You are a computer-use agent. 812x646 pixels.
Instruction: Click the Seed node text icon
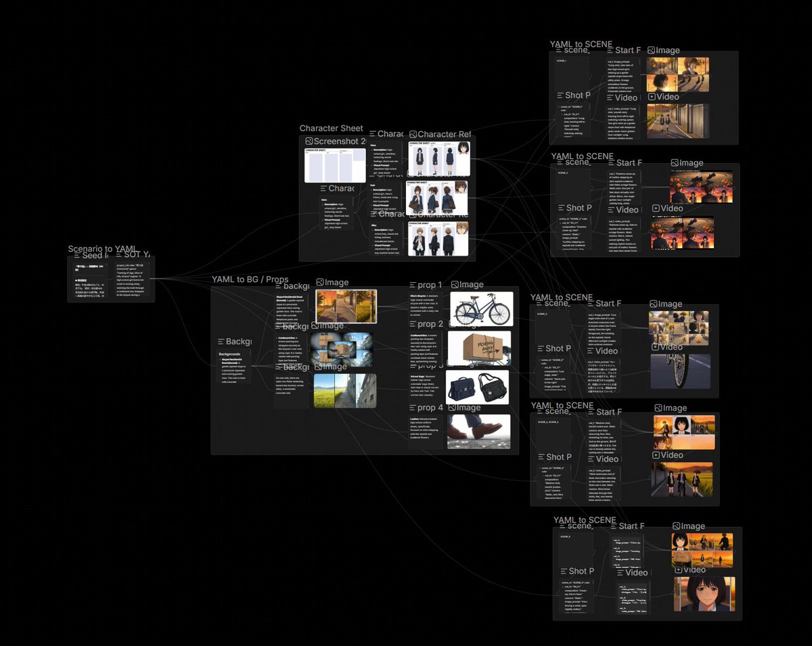pos(77,255)
